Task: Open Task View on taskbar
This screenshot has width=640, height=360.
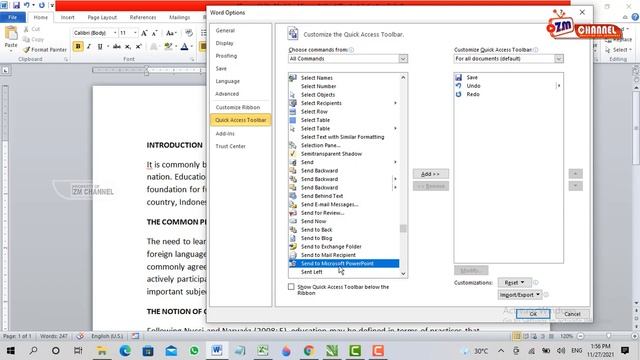Action: 78,351
